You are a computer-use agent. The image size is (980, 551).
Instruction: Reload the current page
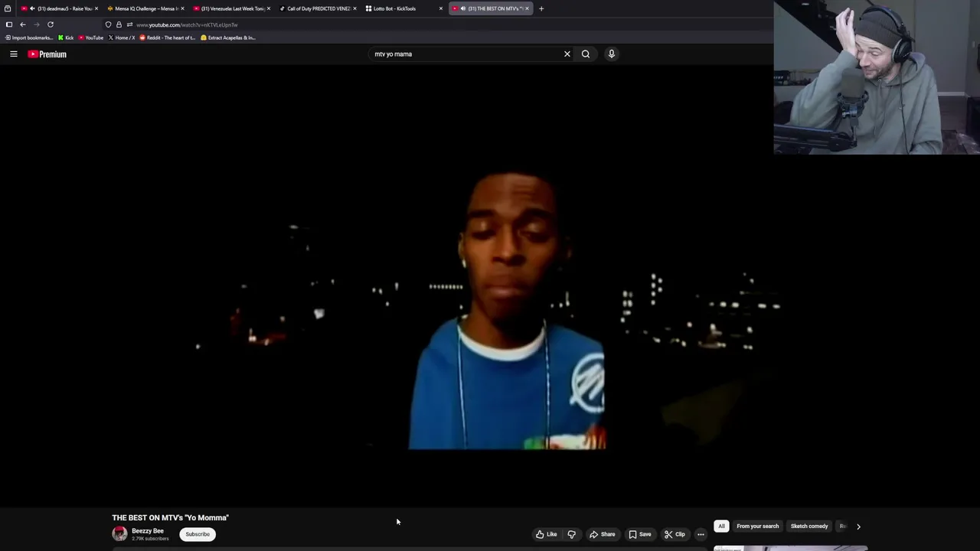pyautogui.click(x=51, y=24)
